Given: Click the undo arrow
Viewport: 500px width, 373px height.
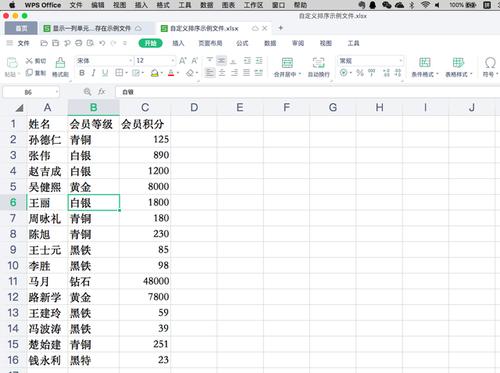Looking at the screenshot, I should click(102, 43).
